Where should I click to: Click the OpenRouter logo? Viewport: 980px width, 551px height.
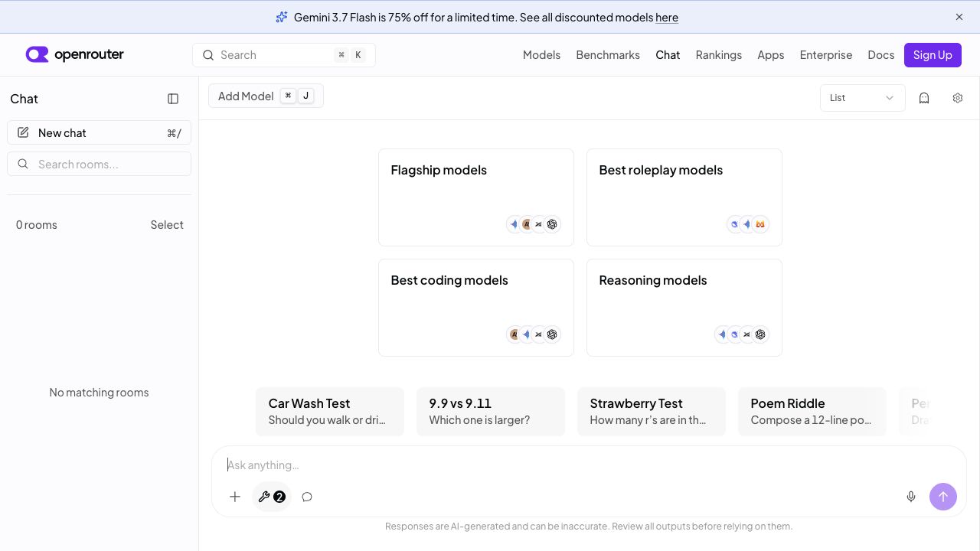(x=74, y=54)
